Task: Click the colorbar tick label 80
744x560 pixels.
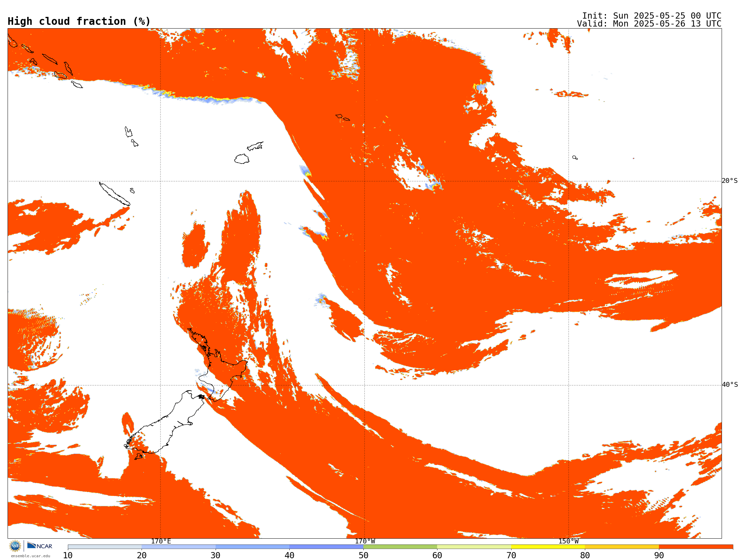Action: (x=585, y=556)
